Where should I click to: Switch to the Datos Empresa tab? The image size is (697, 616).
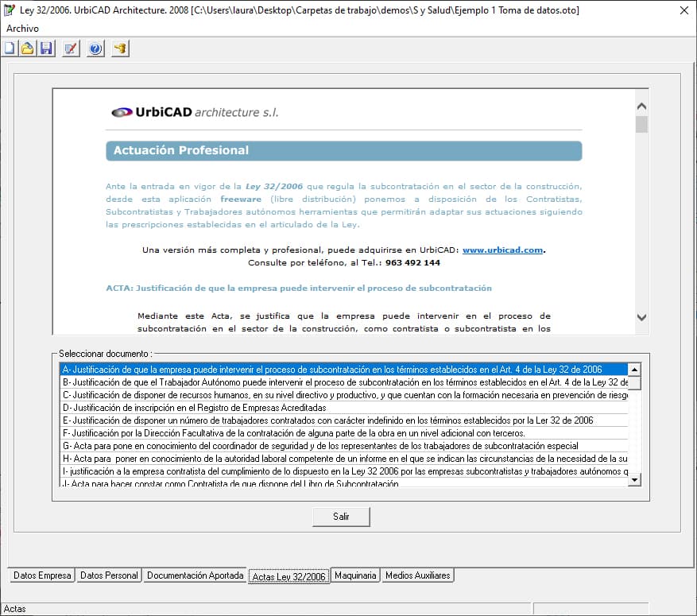pos(42,575)
